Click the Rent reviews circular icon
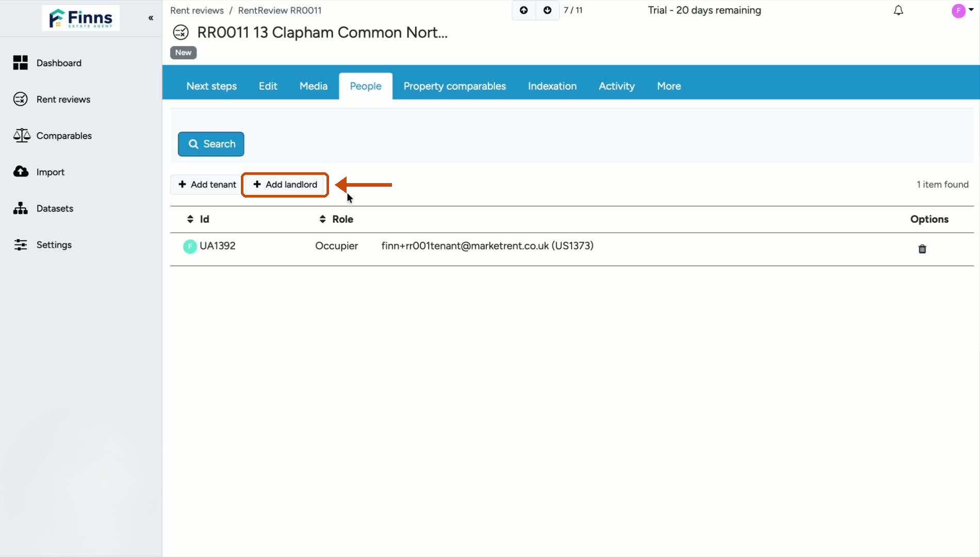Screen dimensions: 980x557 (x=21, y=99)
